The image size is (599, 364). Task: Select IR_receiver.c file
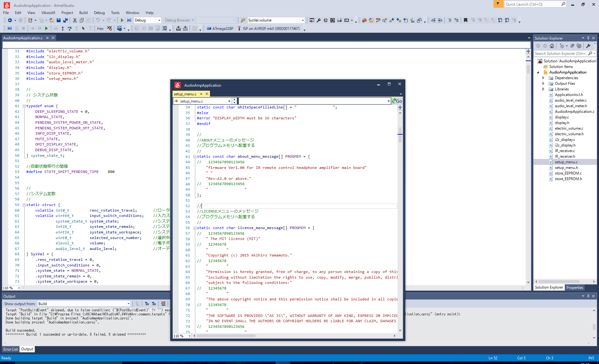tap(565, 151)
